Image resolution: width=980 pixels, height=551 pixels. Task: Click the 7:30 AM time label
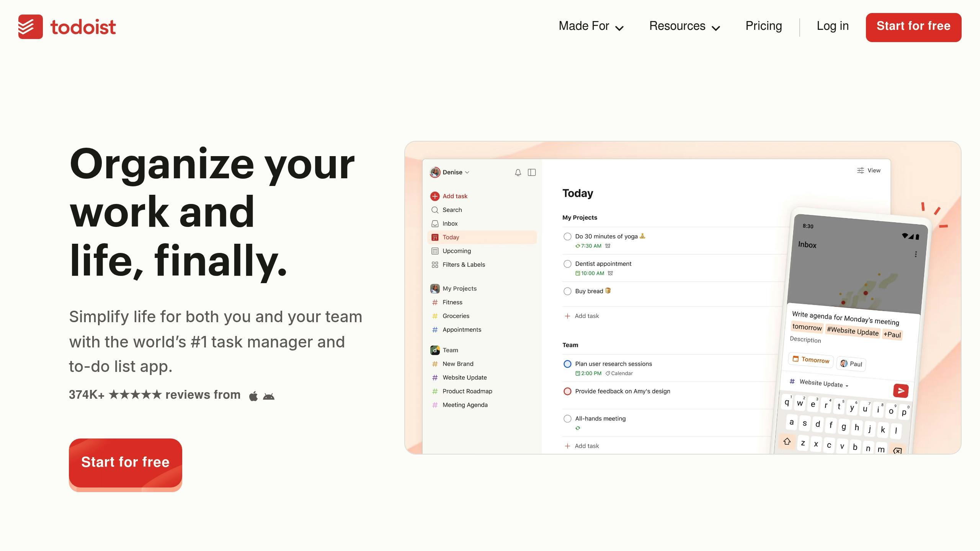click(x=591, y=246)
